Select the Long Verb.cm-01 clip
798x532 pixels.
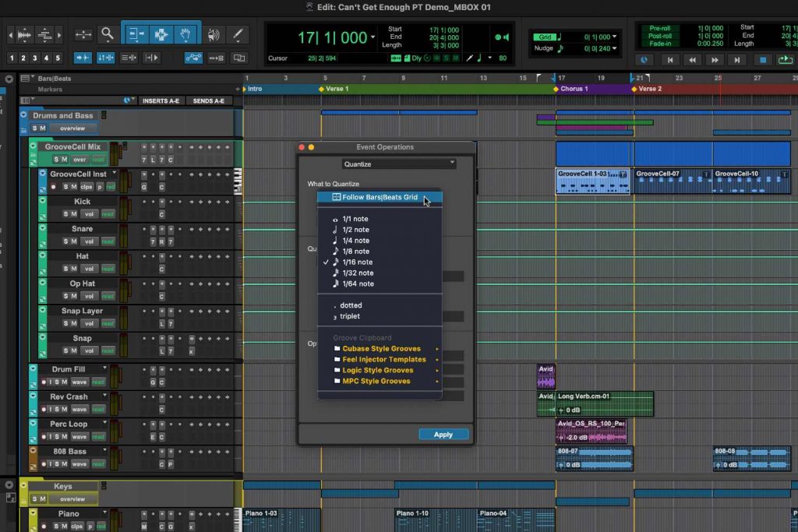pos(605,403)
